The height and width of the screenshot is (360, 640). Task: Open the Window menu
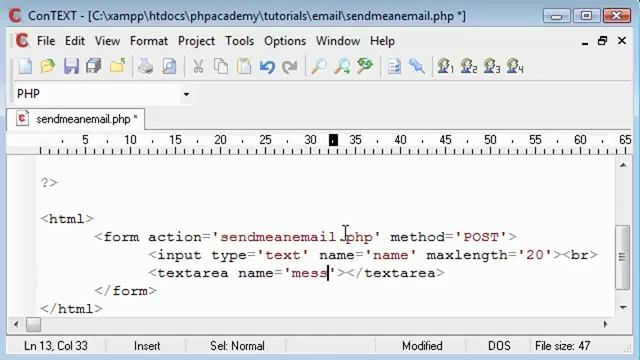338,41
